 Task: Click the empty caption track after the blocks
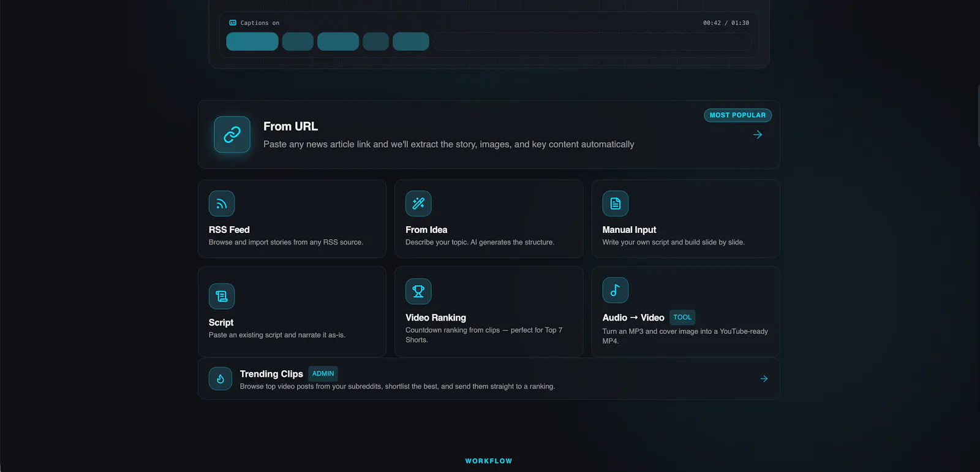pyautogui.click(x=592, y=42)
